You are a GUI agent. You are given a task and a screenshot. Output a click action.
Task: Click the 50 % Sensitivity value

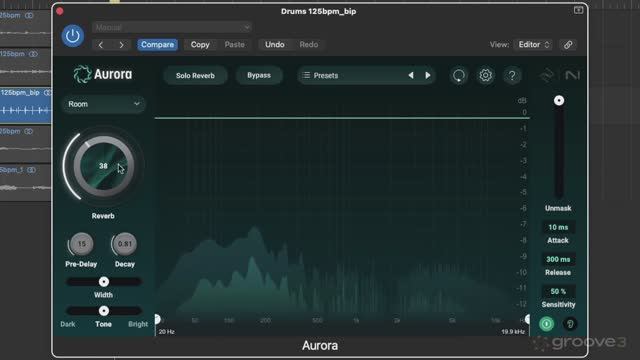(558, 291)
